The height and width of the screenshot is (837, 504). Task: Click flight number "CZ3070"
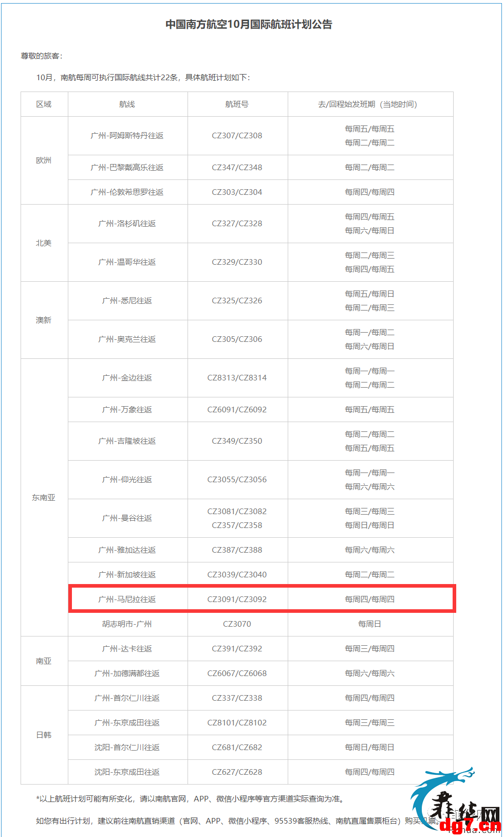point(237,624)
